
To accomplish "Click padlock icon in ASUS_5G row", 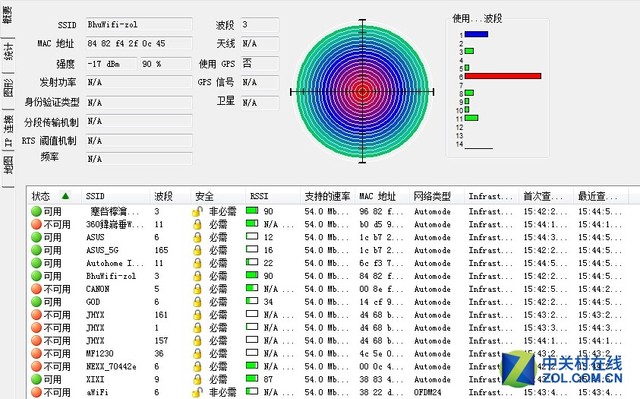I will click(x=197, y=250).
